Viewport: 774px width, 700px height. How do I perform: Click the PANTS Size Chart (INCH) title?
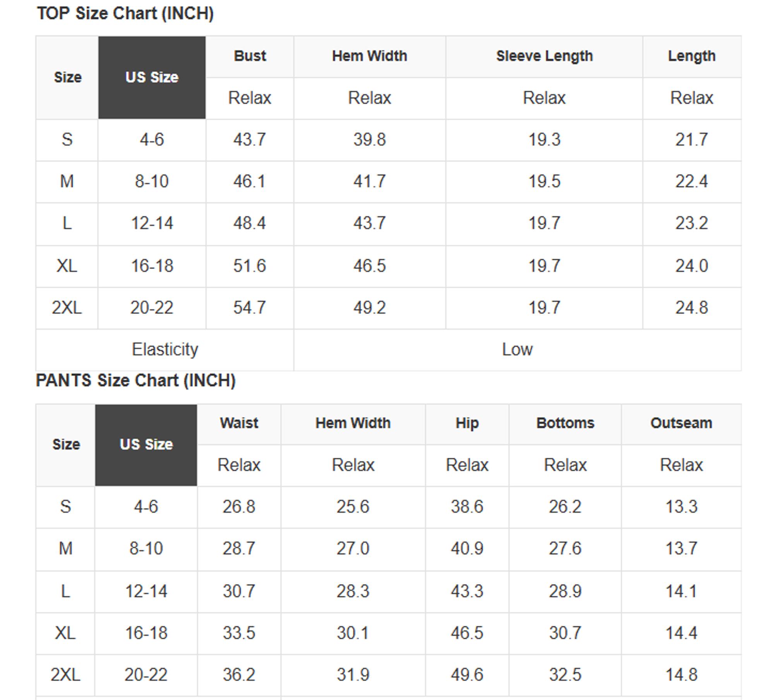135,380
